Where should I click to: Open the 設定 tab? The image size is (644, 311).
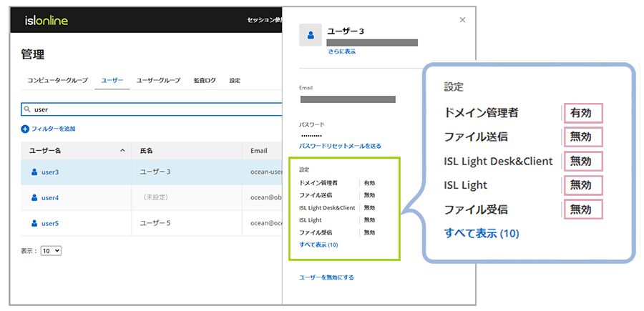(235, 80)
